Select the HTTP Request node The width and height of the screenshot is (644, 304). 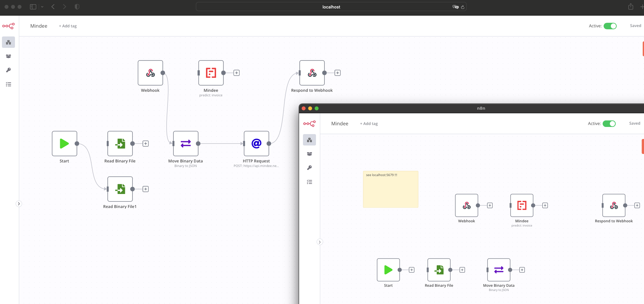click(256, 144)
